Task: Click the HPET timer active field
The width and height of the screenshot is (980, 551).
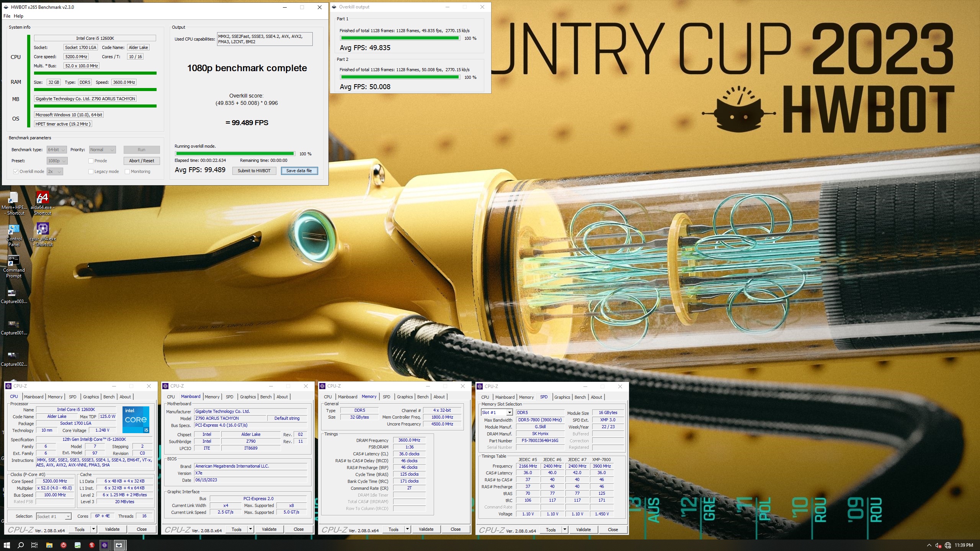Action: pos(63,124)
